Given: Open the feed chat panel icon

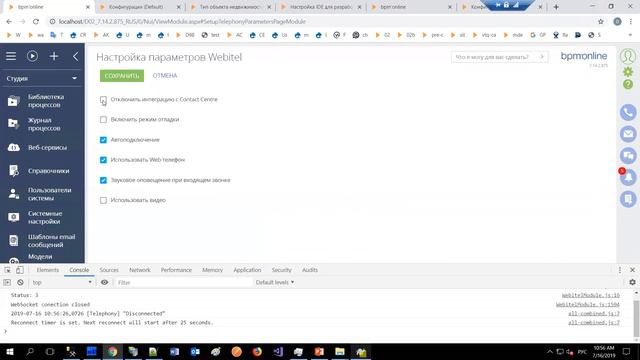Looking at the screenshot, I should click(628, 156).
